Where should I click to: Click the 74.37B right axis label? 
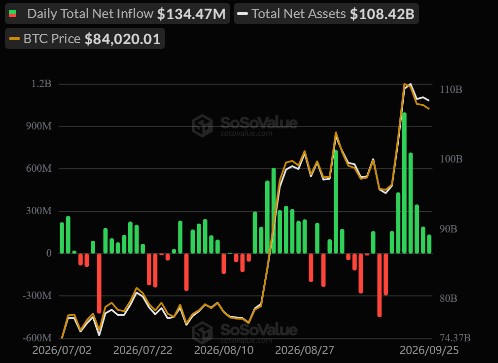point(455,338)
